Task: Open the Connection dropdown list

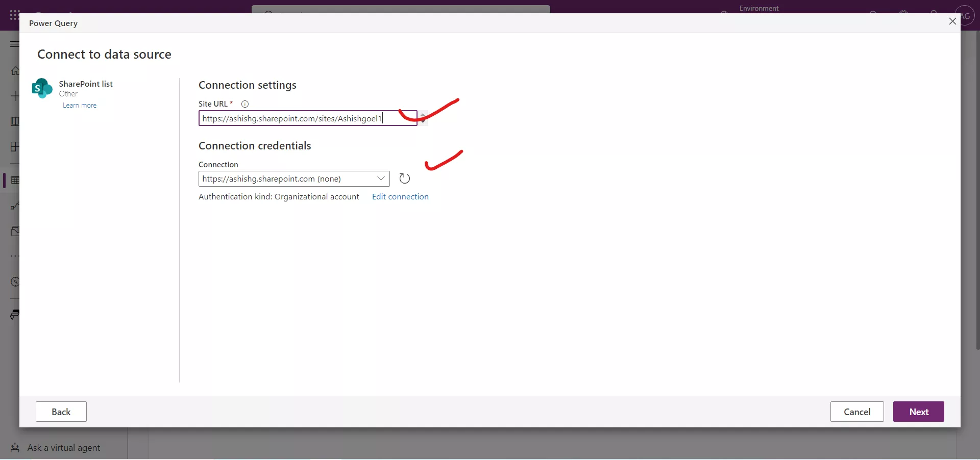Action: click(x=381, y=178)
